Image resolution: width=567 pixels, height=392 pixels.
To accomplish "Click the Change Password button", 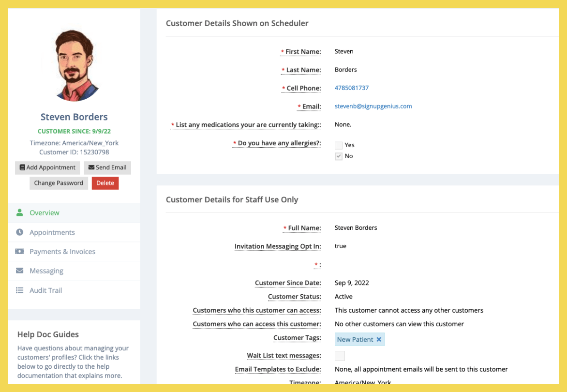I will pyautogui.click(x=59, y=183).
